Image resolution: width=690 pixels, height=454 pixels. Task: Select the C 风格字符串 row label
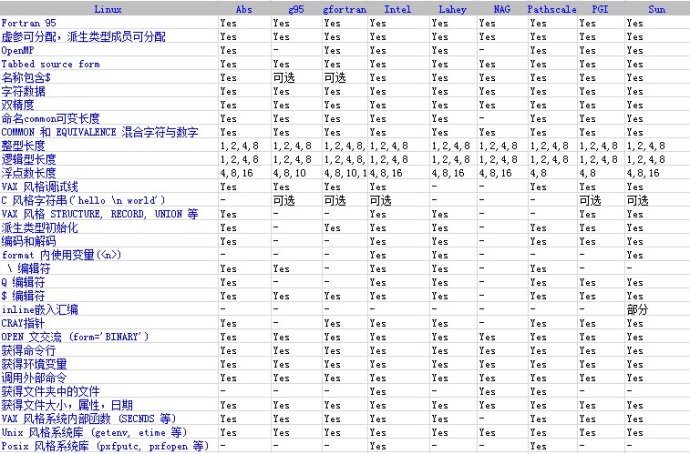(84, 200)
